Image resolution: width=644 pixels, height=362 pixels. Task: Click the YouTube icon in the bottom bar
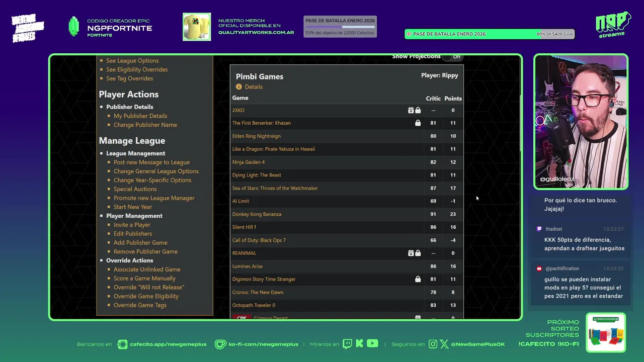(x=372, y=344)
